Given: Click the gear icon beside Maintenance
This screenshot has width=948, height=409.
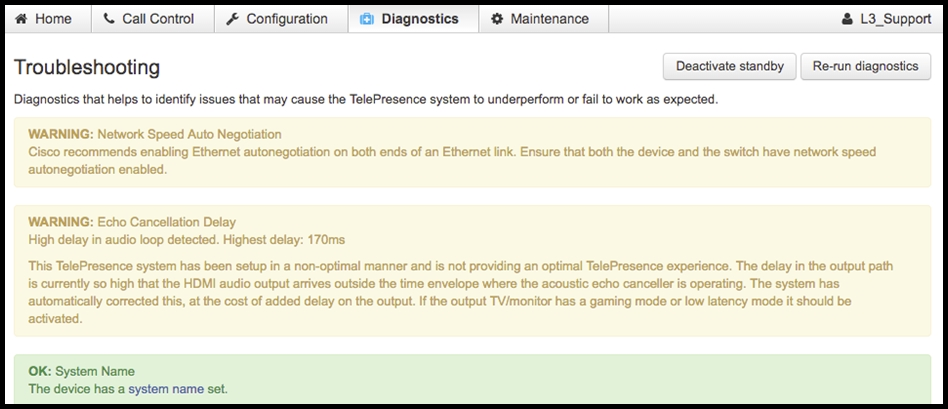Looking at the screenshot, I should (x=497, y=19).
